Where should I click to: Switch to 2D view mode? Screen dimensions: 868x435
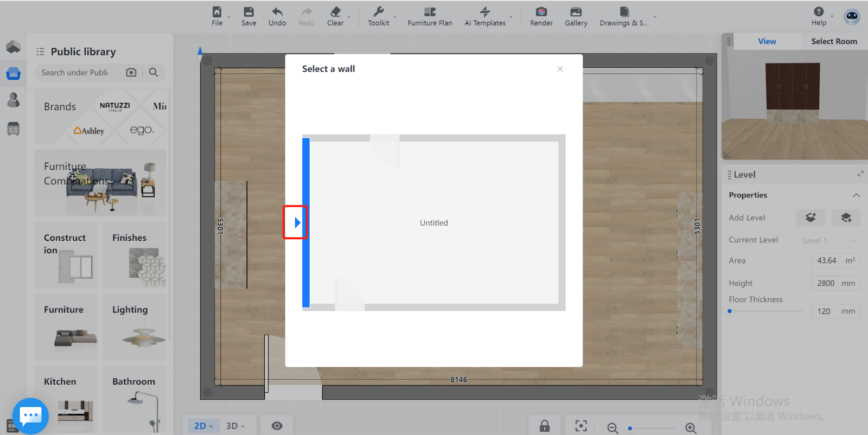tap(203, 426)
